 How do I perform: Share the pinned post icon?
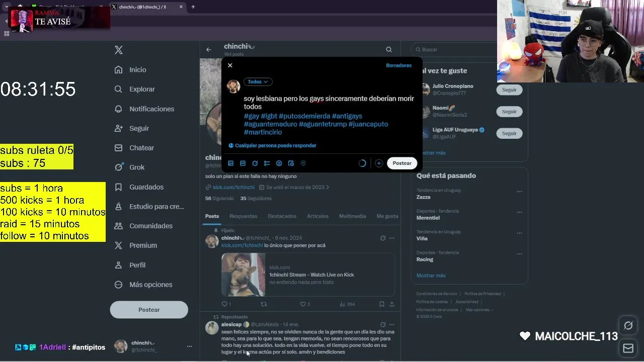coord(392,304)
